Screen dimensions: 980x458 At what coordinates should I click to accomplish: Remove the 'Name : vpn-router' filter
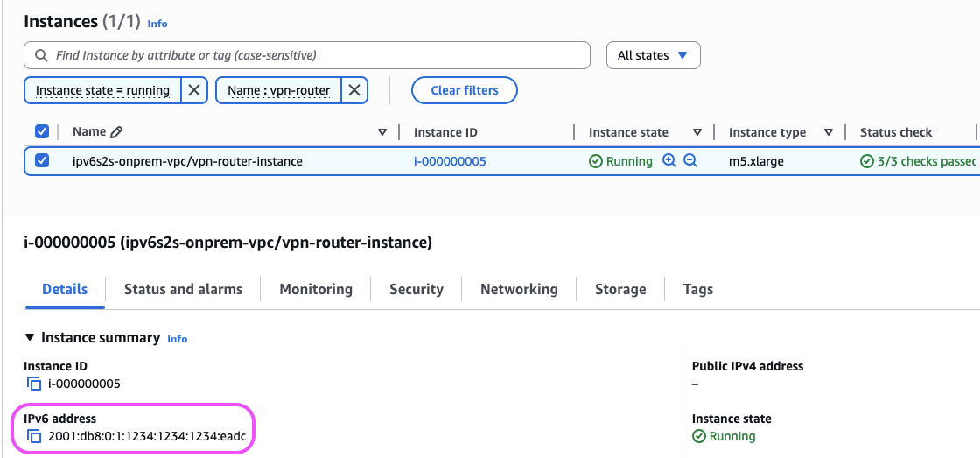[353, 90]
